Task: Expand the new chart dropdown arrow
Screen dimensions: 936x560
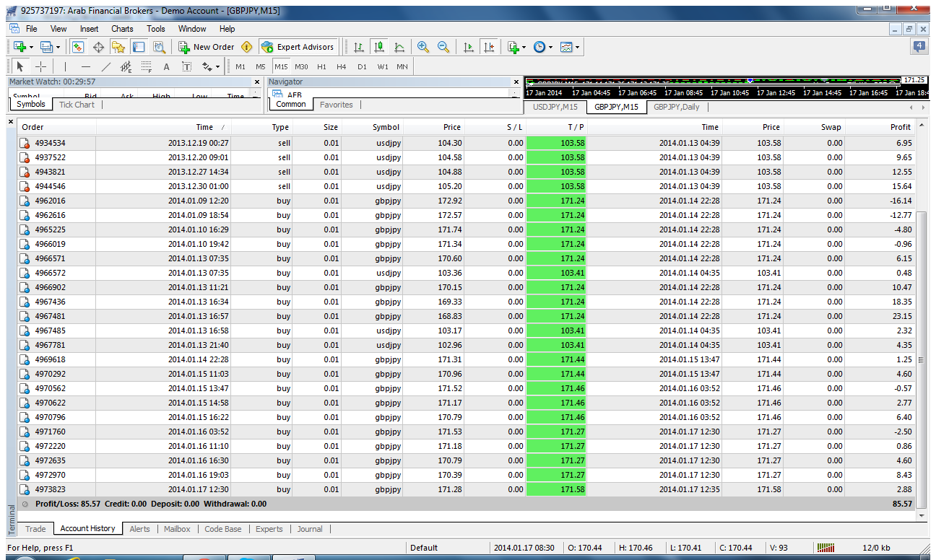Action: pos(31,47)
